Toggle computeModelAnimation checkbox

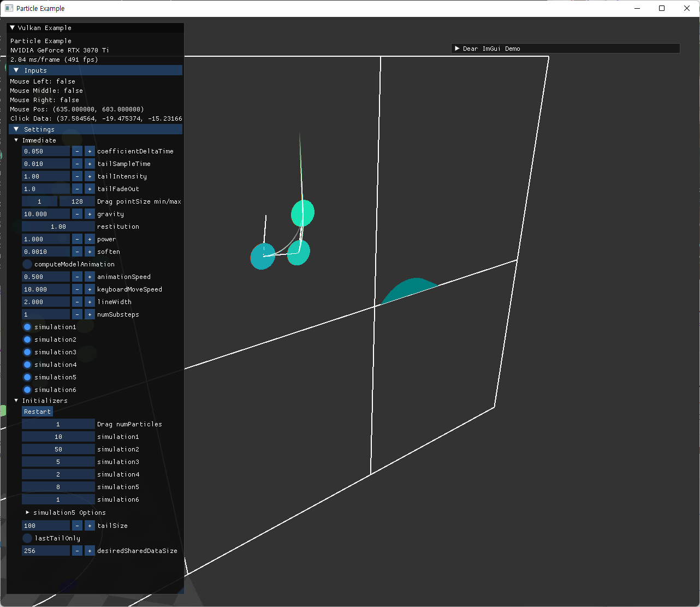tap(27, 264)
